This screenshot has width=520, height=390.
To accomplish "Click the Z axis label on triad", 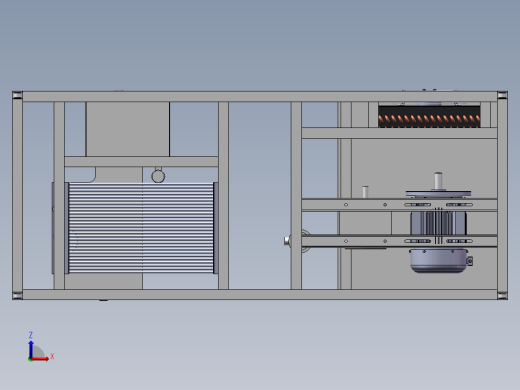I will coord(31,335).
